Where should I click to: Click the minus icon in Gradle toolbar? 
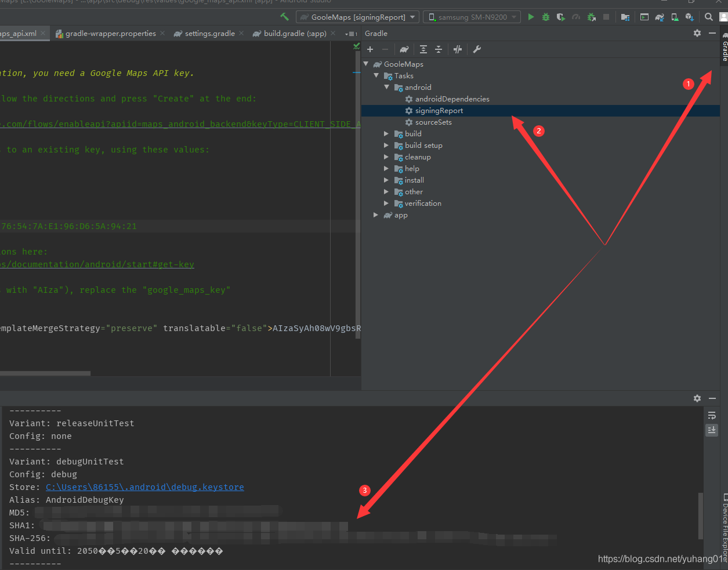tap(385, 49)
